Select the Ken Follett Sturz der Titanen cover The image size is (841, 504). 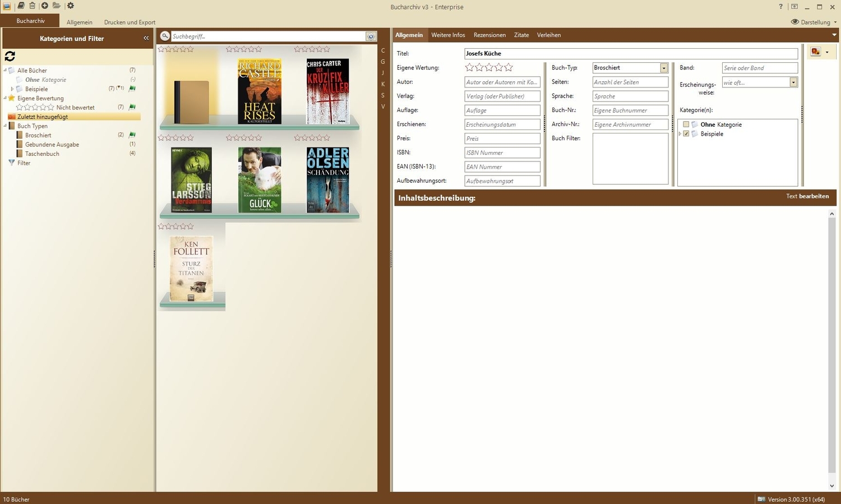click(x=191, y=269)
